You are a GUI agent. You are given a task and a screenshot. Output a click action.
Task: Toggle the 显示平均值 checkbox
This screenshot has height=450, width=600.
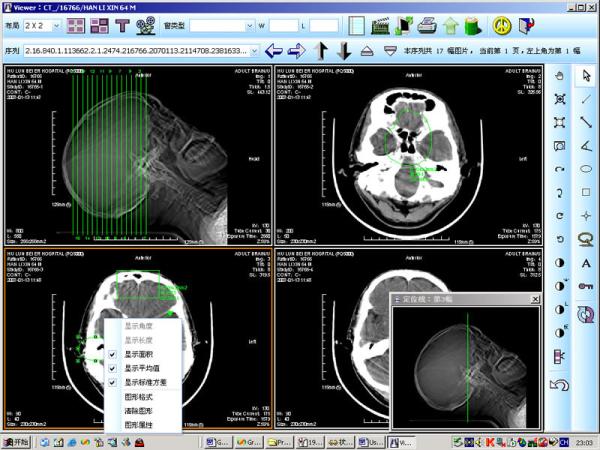click(x=112, y=368)
